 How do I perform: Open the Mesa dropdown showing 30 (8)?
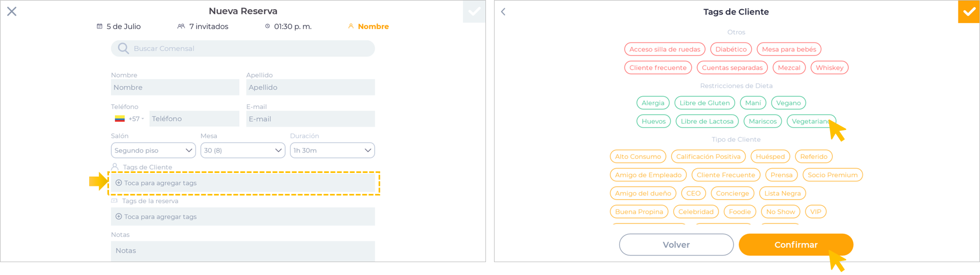tap(243, 150)
